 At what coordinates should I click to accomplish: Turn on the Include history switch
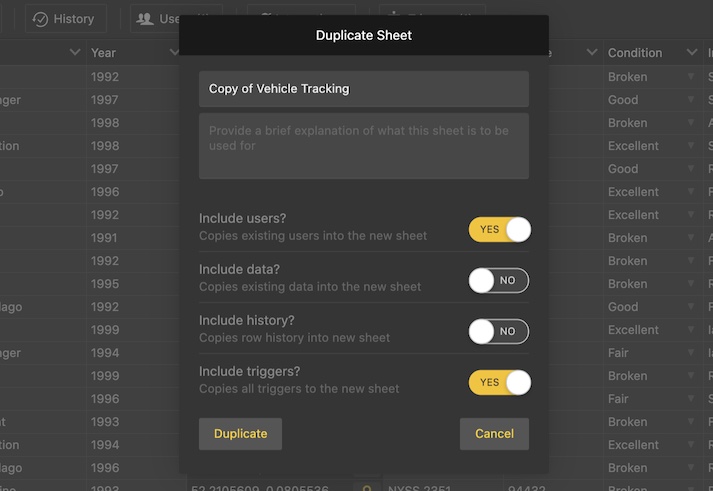(499, 331)
